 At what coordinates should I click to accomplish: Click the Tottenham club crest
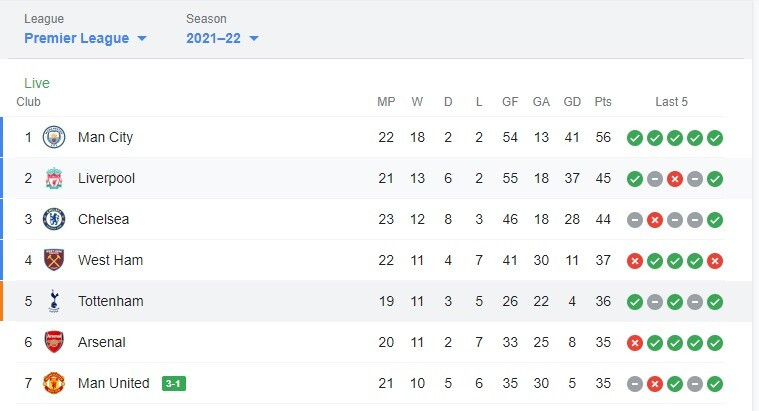[54, 301]
